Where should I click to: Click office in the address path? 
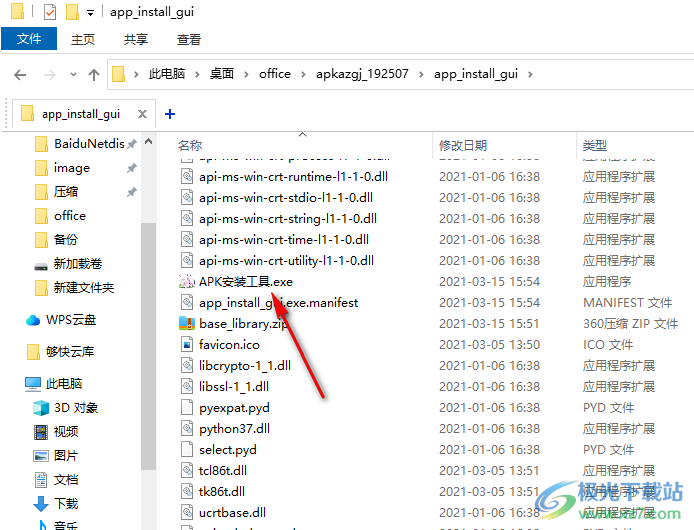click(275, 74)
